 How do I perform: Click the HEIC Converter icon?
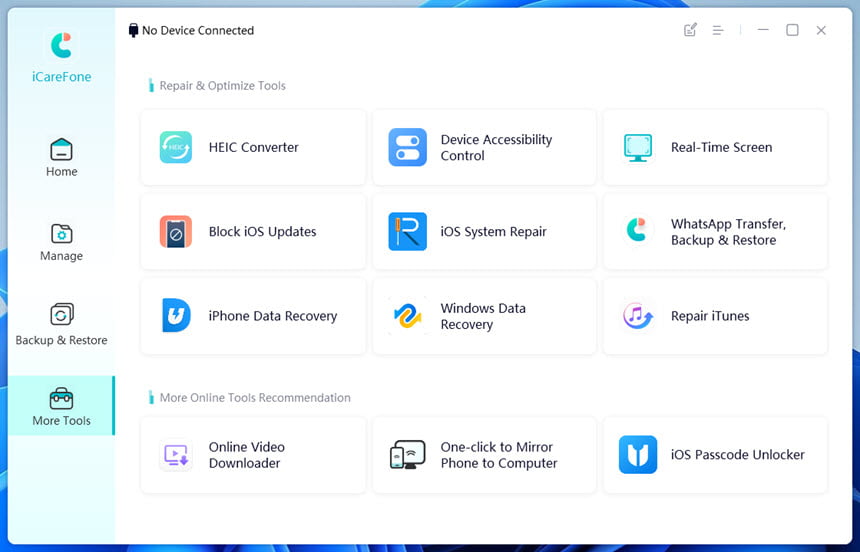coord(176,147)
